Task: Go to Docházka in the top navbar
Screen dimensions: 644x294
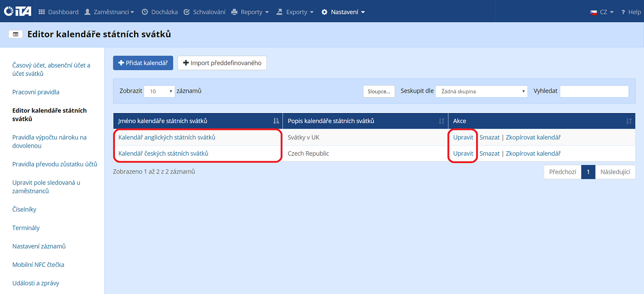Action: [160, 12]
